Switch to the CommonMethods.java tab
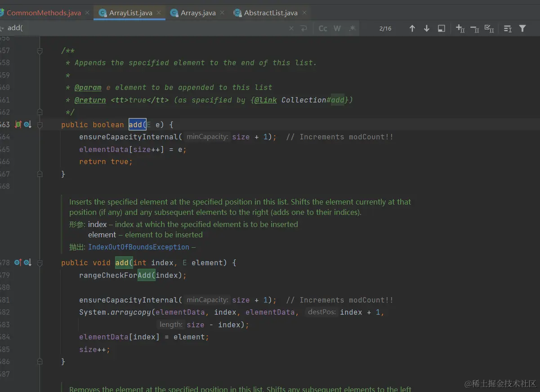 (44, 13)
